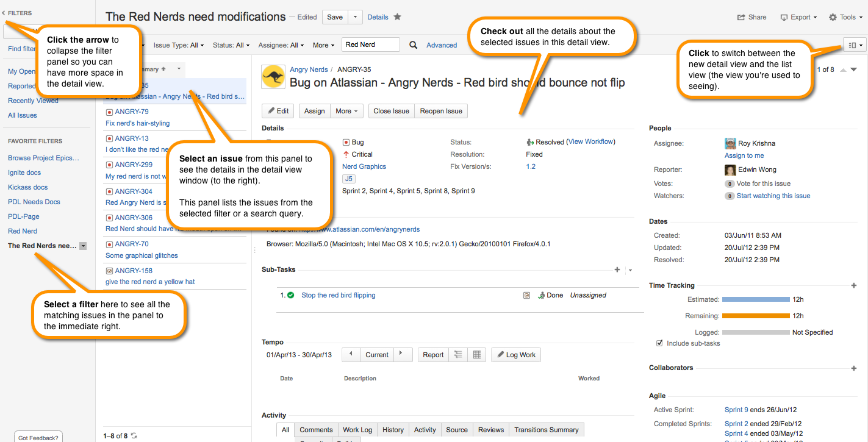Open the Tempo Report button

(433, 355)
